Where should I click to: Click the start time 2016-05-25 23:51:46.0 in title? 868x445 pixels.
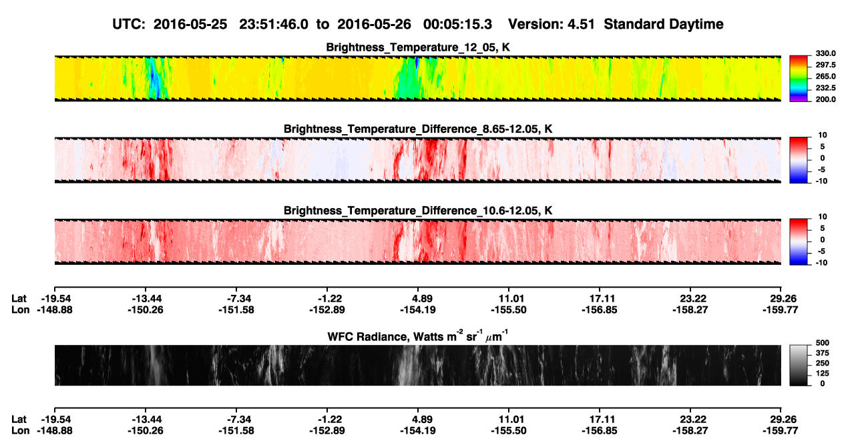tap(231, 24)
